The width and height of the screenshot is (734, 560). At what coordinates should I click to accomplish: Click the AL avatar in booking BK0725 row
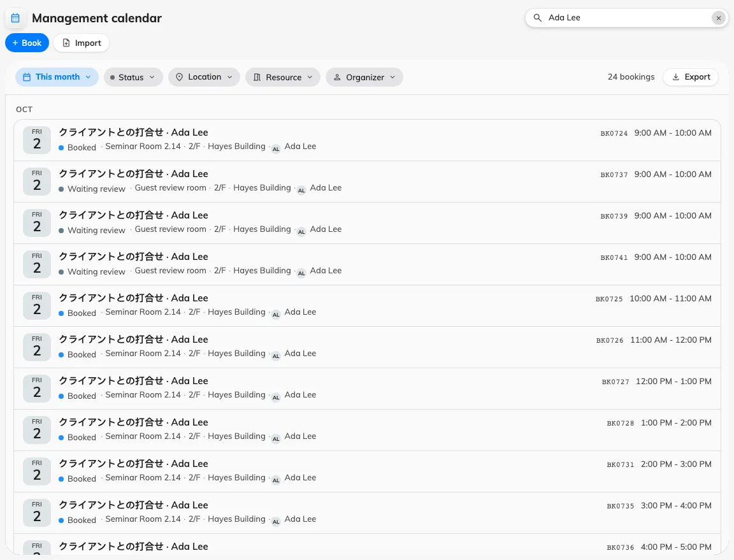(x=276, y=315)
